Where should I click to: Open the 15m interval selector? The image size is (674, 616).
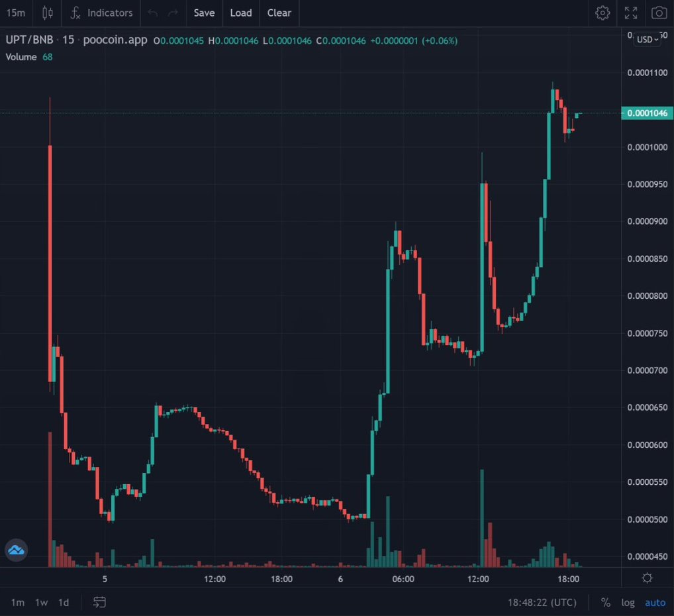(x=16, y=13)
